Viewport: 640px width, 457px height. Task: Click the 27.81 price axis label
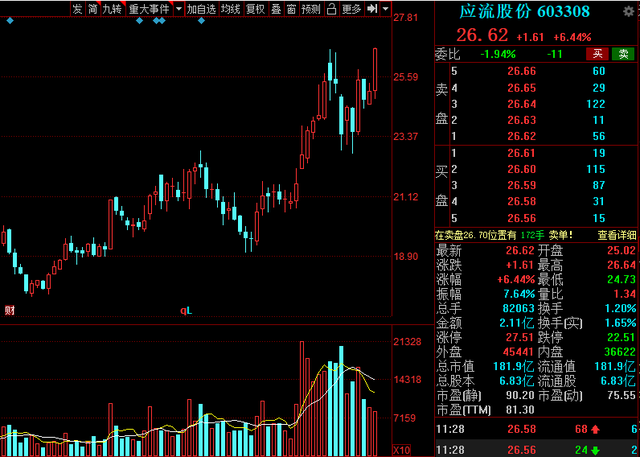click(406, 18)
